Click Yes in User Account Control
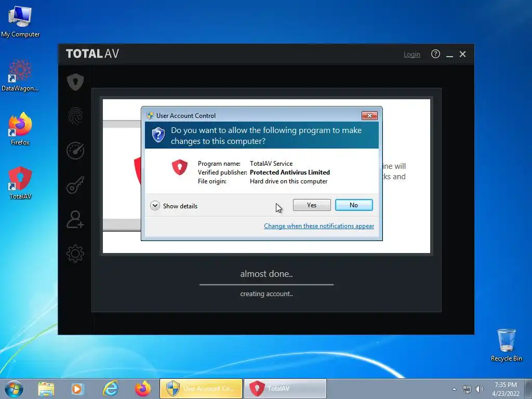Image resolution: width=532 pixels, height=399 pixels. coord(312,205)
